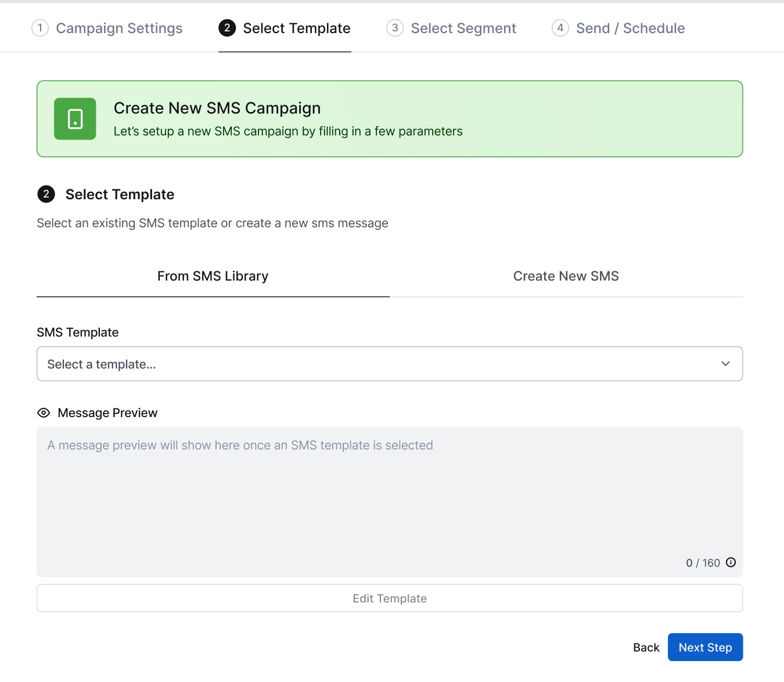Switch to the Create New SMS tab
Viewport: 784px width, 682px height.
pos(566,276)
